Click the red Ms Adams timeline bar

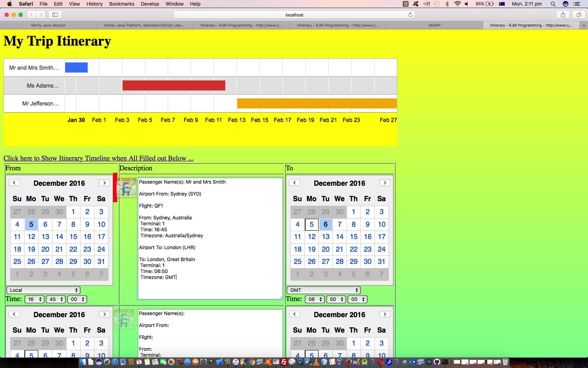[x=174, y=86]
